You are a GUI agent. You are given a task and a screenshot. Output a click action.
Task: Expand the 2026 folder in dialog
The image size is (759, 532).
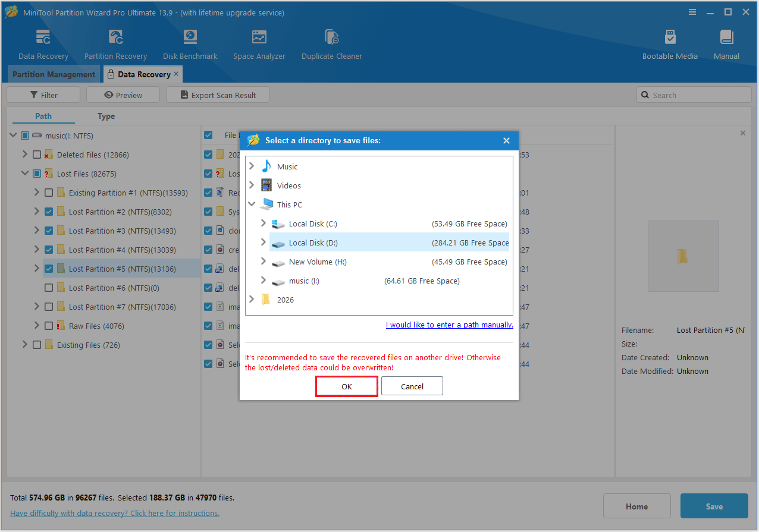[252, 300]
